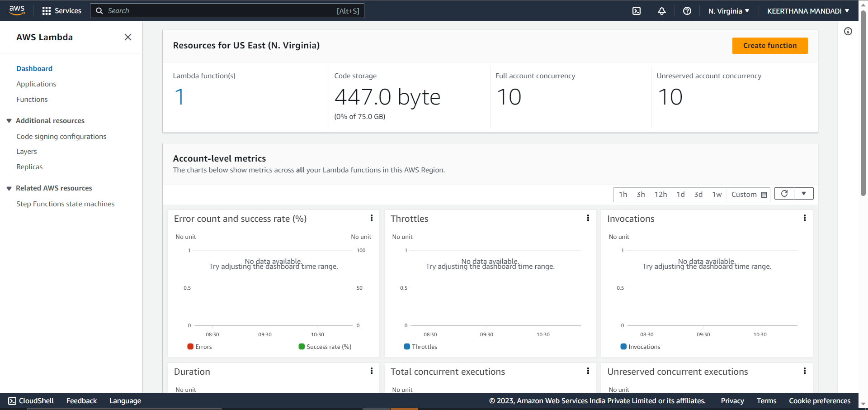The height and width of the screenshot is (410, 868).
Task: Click the AWS logo in the navbar
Action: click(17, 10)
